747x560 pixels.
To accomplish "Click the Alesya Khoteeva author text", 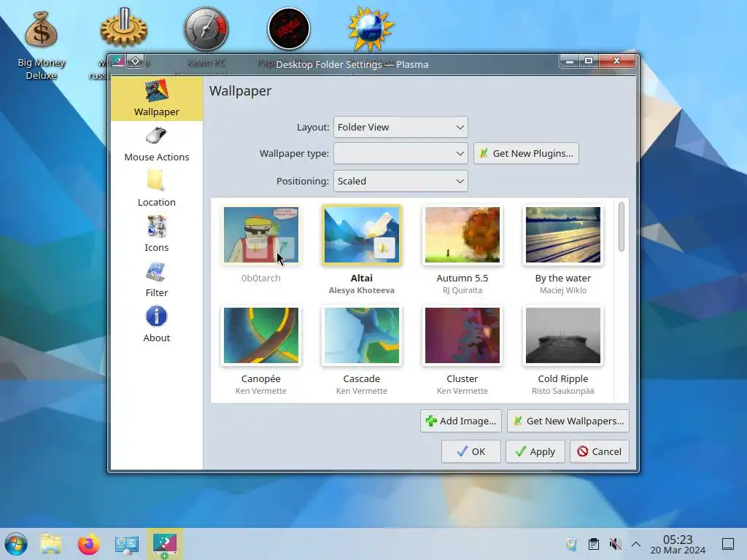I will pos(362,290).
